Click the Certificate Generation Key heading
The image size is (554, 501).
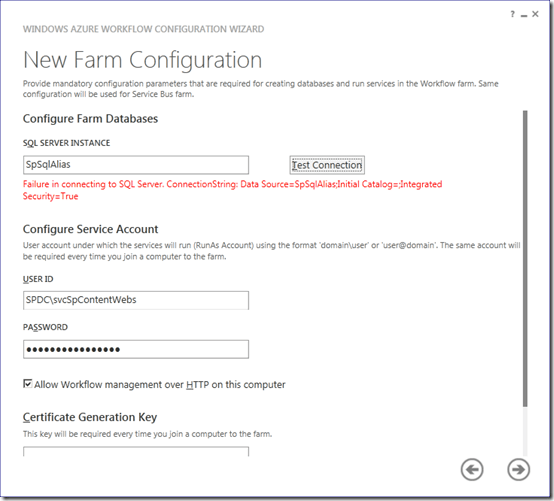(90, 417)
